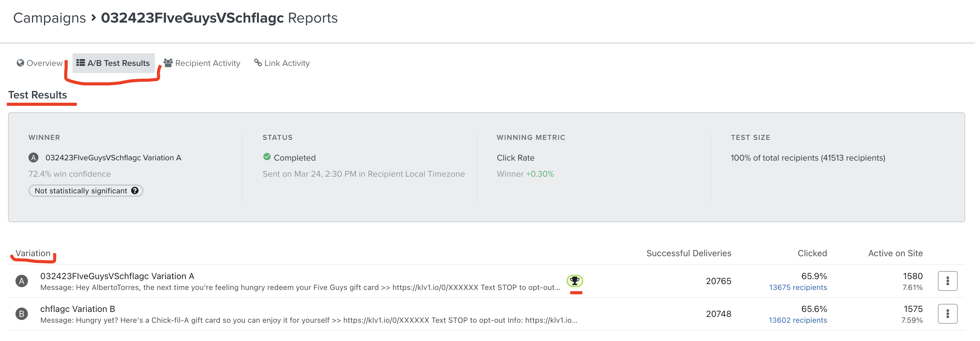This screenshot has height=341, width=980.
Task: Click the trophy winner icon on Variation A
Action: (575, 282)
